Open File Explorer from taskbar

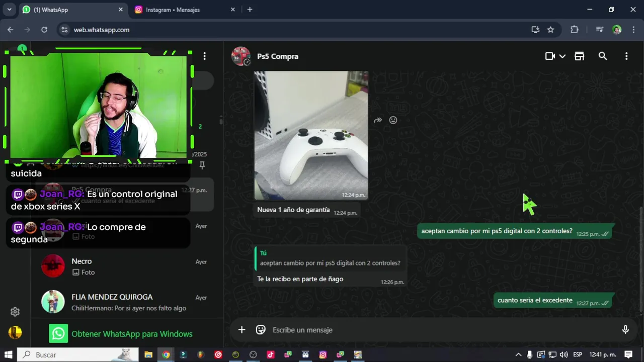point(148,354)
